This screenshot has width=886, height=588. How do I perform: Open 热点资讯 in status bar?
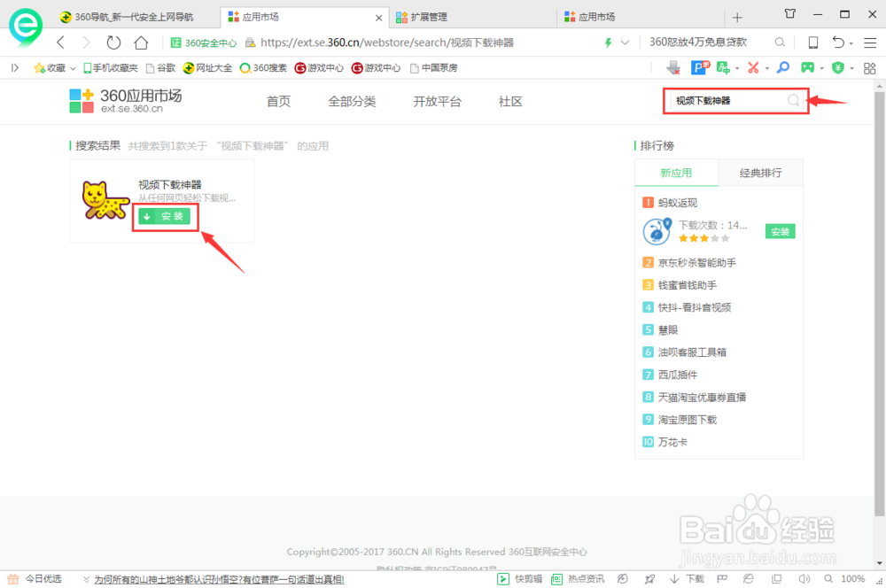(x=578, y=579)
